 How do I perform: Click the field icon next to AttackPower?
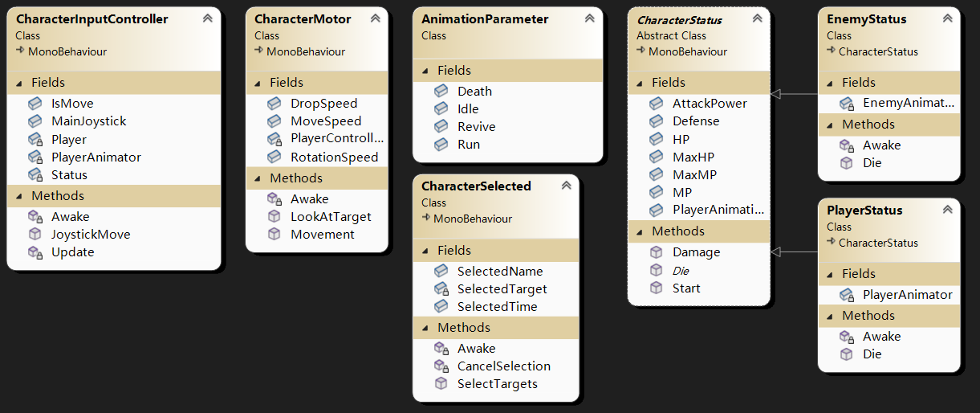(x=657, y=104)
